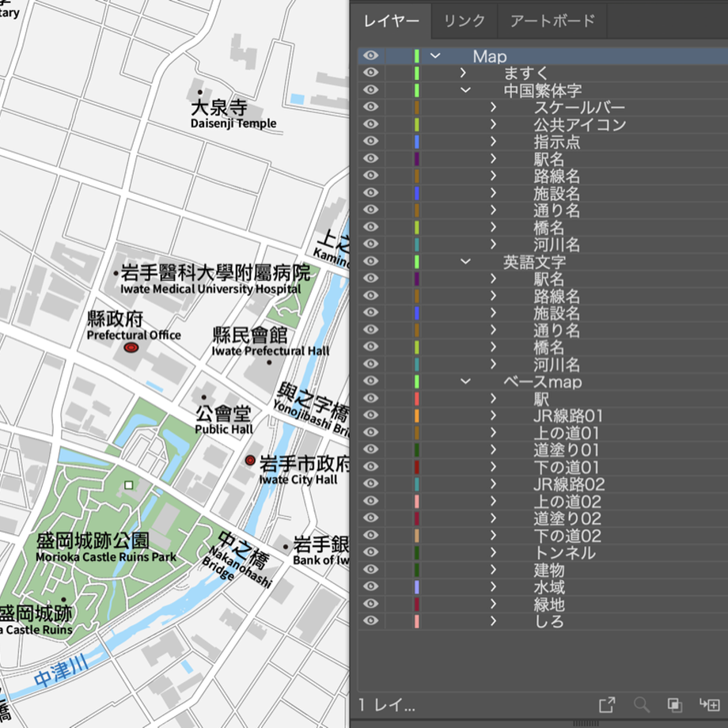The height and width of the screenshot is (728, 728).
Task: Select 橋名 layer under 中国繁体字
Action: (549, 228)
